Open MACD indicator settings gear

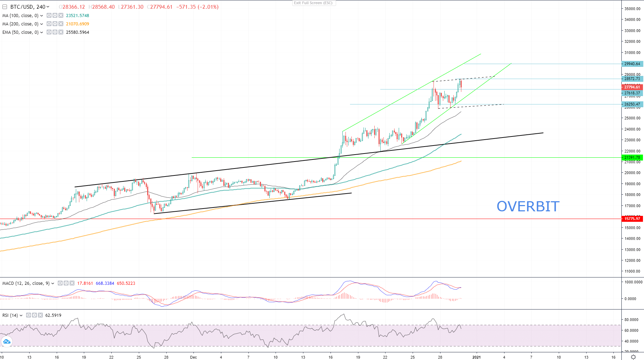[x=66, y=283]
